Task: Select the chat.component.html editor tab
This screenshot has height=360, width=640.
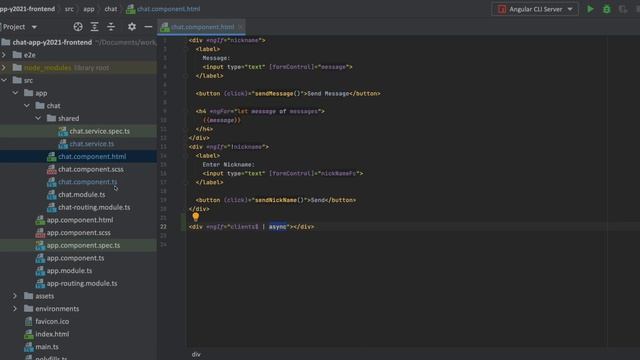Action: coord(202,27)
